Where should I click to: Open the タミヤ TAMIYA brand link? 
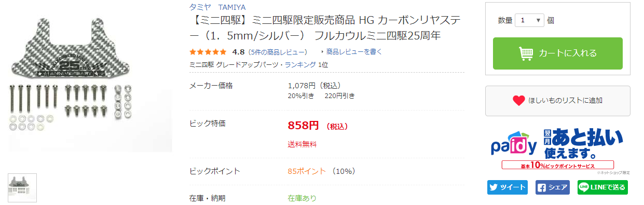tap(217, 7)
